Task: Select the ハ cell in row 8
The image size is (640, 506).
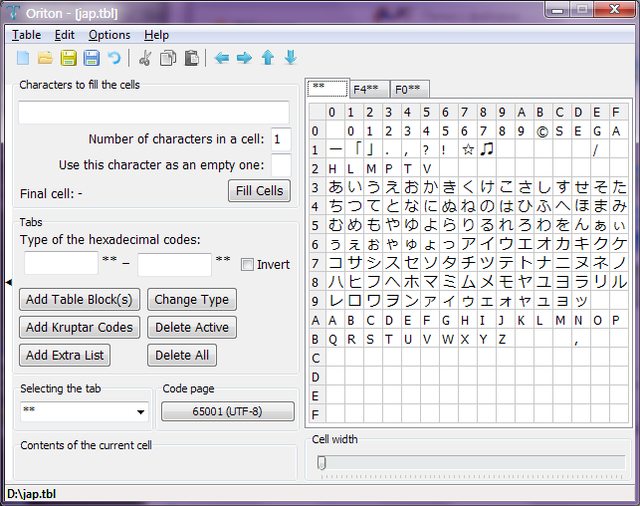Action: point(335,282)
